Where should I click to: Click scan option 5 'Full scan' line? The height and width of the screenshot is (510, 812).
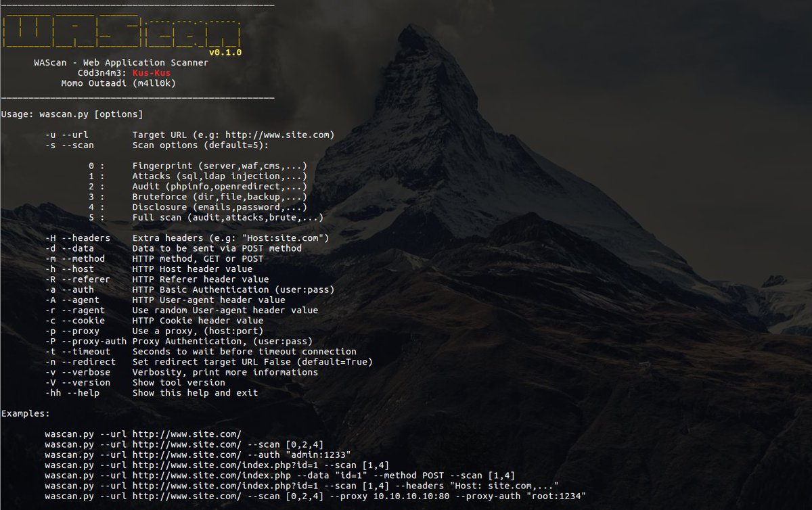(x=206, y=217)
